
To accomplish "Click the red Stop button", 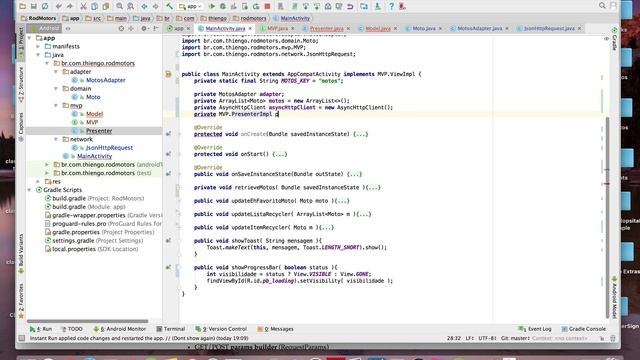I will tap(267, 6).
